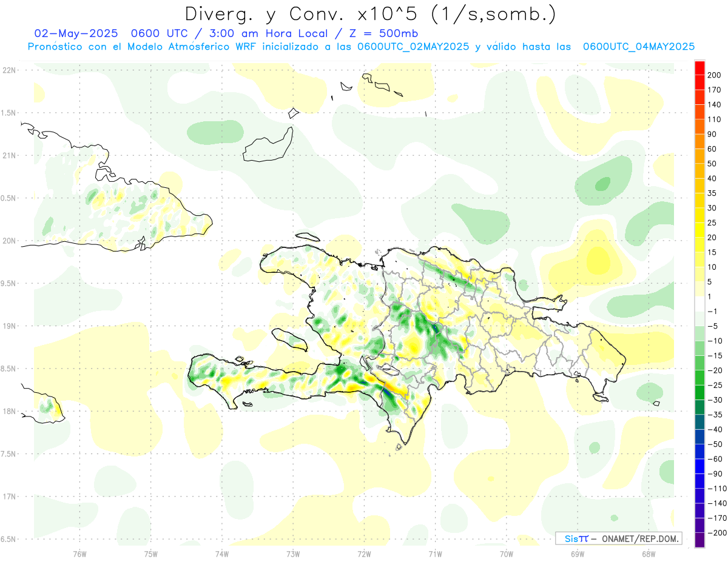Click the '20N' latitude label
Viewport: 728px width, 562px height.
pyautogui.click(x=8, y=241)
